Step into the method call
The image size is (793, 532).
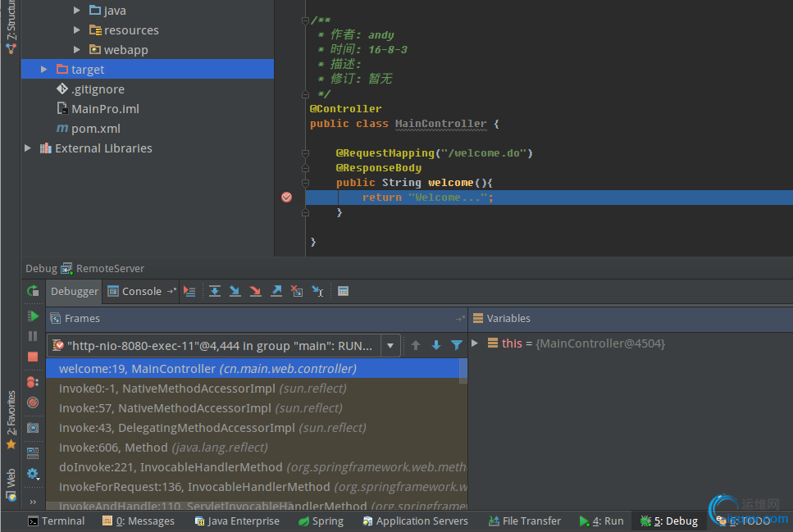tap(235, 291)
